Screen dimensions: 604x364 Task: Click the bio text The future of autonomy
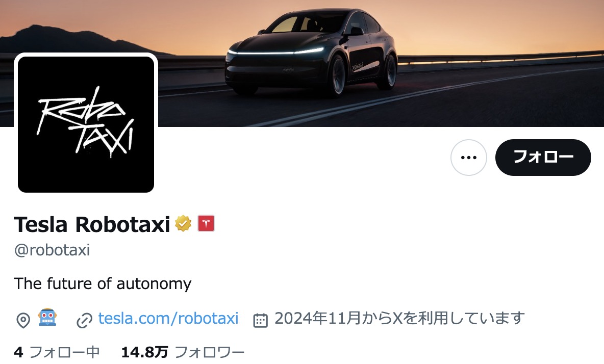click(x=103, y=284)
